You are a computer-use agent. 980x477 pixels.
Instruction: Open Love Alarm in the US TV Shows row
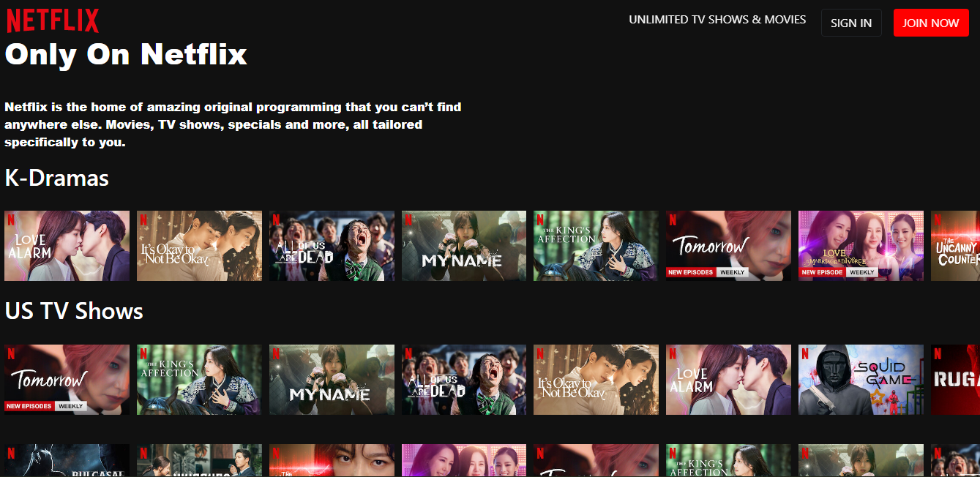click(x=728, y=380)
